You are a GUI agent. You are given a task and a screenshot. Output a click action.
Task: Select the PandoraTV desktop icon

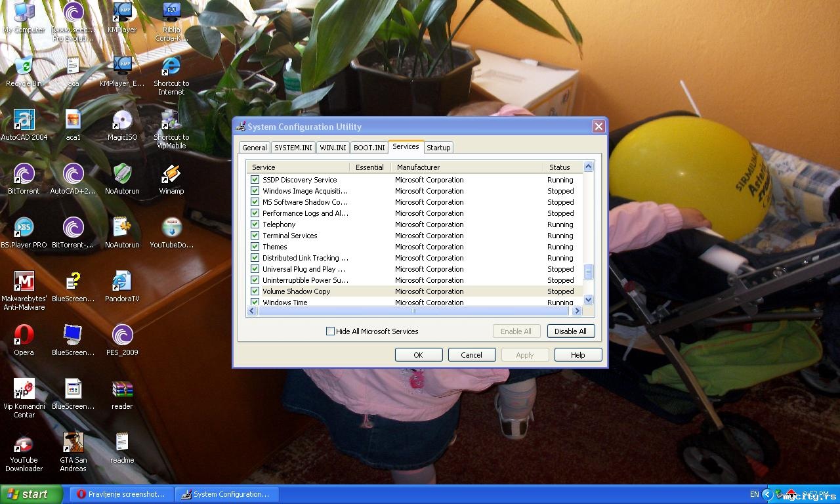pyautogui.click(x=122, y=286)
